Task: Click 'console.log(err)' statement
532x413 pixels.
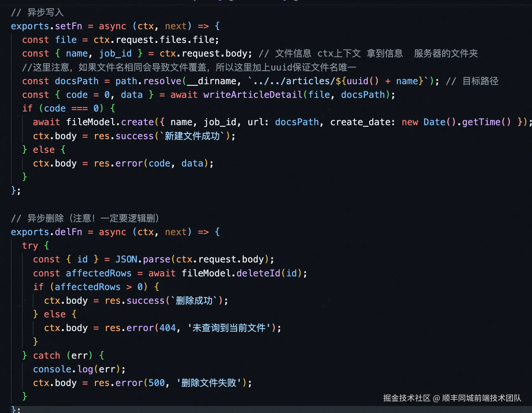Action: pyautogui.click(x=77, y=369)
